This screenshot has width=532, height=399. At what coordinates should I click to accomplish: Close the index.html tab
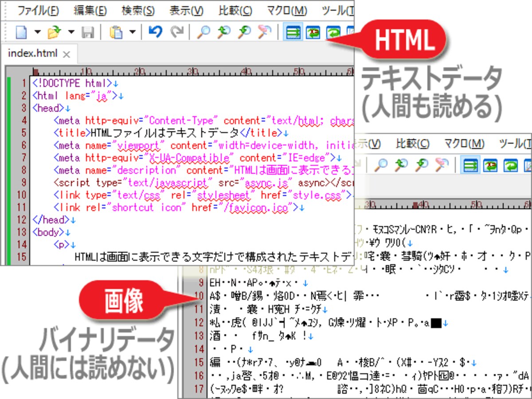[66, 55]
